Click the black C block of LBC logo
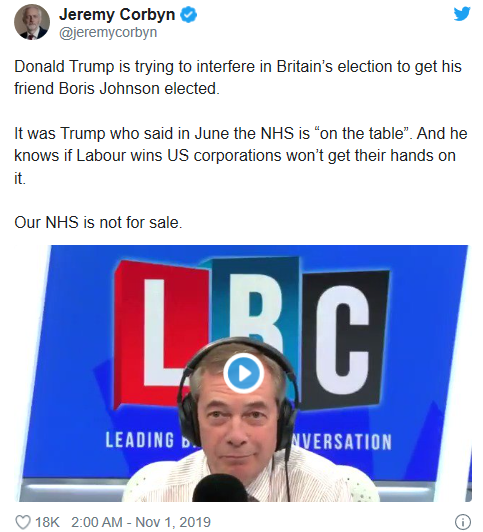483x532 pixels. [x=343, y=339]
